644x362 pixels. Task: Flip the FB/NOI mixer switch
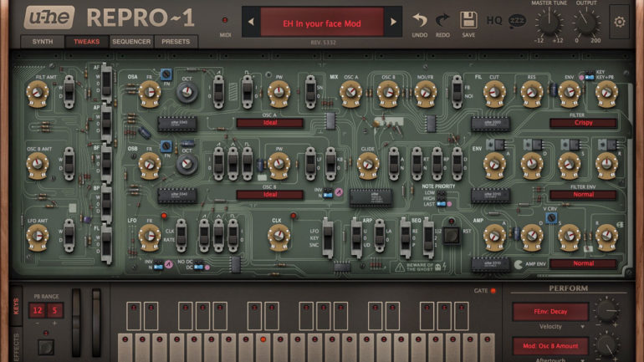pos(457,91)
